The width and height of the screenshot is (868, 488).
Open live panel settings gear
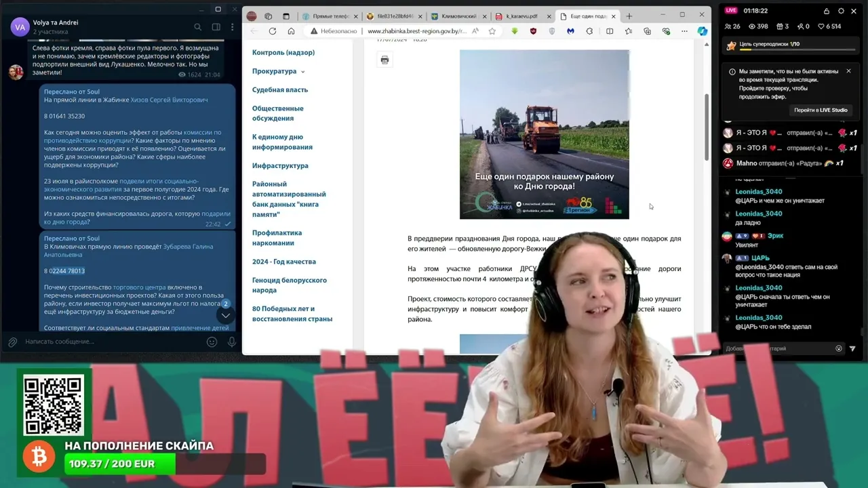(x=841, y=11)
